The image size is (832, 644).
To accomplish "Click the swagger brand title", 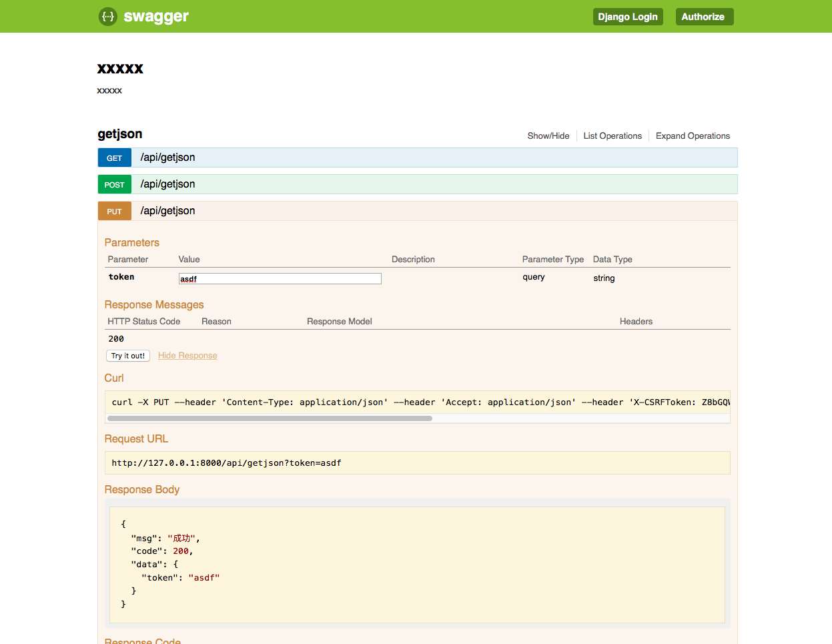I will coord(156,17).
